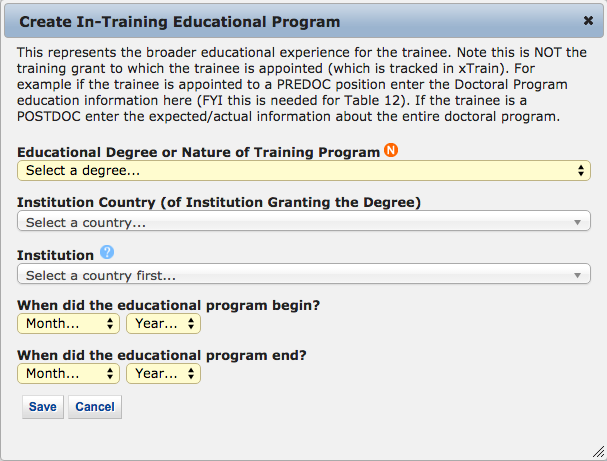607x461 pixels.
Task: Expand the 'Select a country first...' Institution dropdown
Action: click(304, 274)
